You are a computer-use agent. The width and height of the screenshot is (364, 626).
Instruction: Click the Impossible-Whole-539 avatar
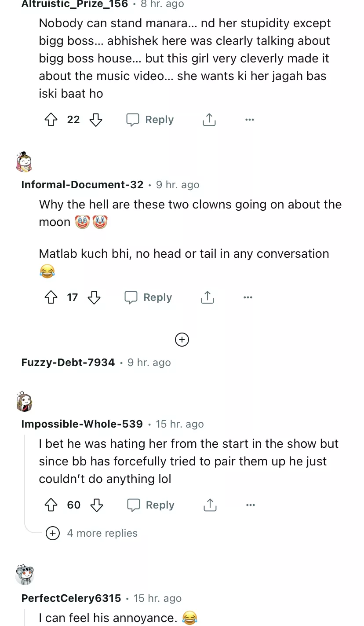tap(25, 402)
